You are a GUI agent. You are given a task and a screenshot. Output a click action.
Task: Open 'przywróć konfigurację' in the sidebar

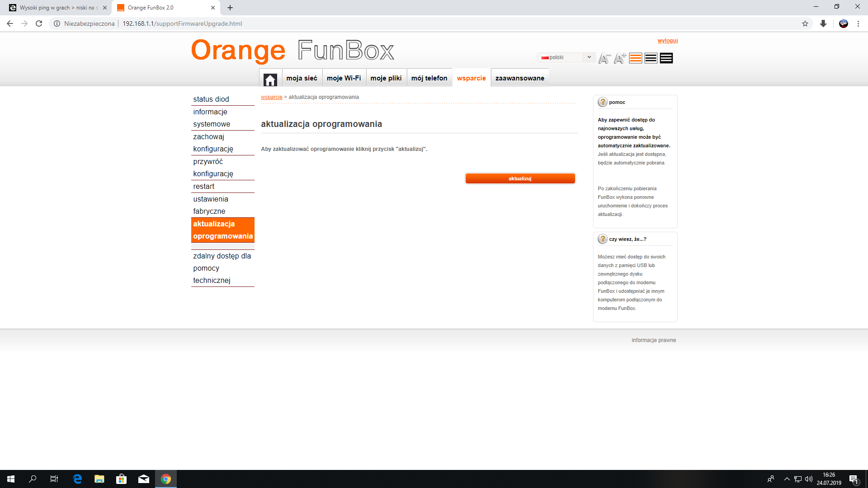coord(223,168)
